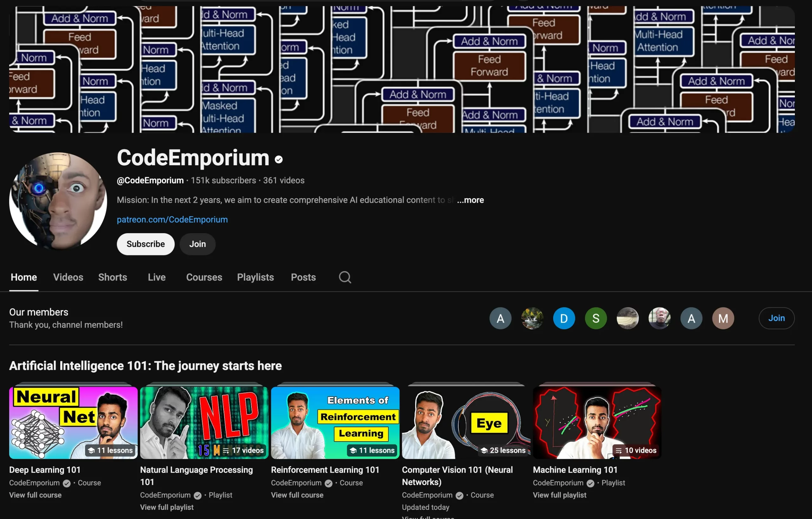Click the member avatar labeled D
Image resolution: width=812 pixels, height=519 pixels.
tap(563, 318)
